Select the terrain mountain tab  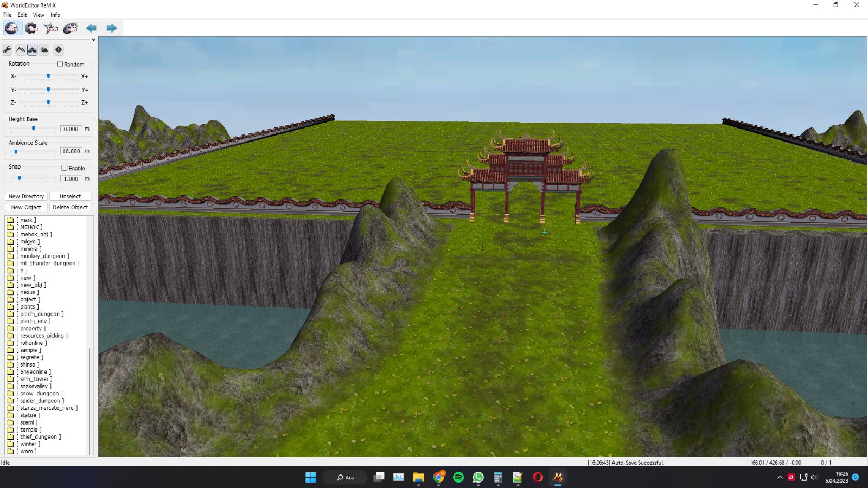(21, 50)
